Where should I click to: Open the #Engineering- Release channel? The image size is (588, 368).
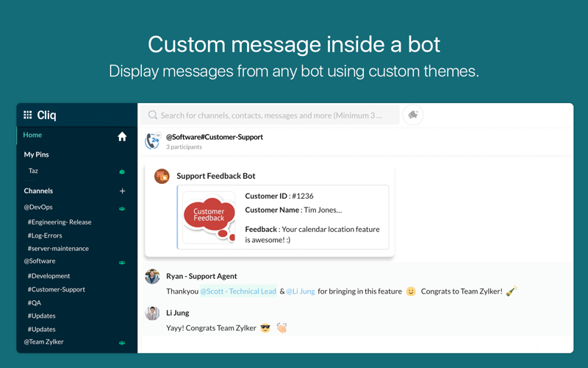60,222
